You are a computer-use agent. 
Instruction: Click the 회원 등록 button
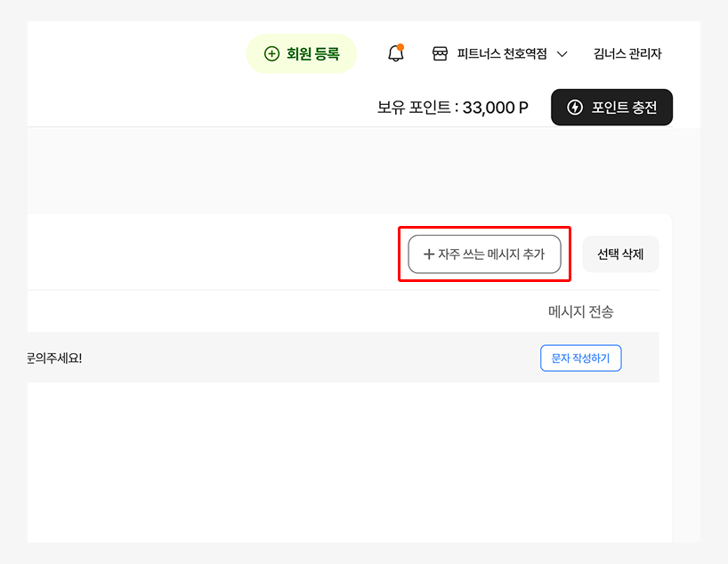(x=301, y=54)
